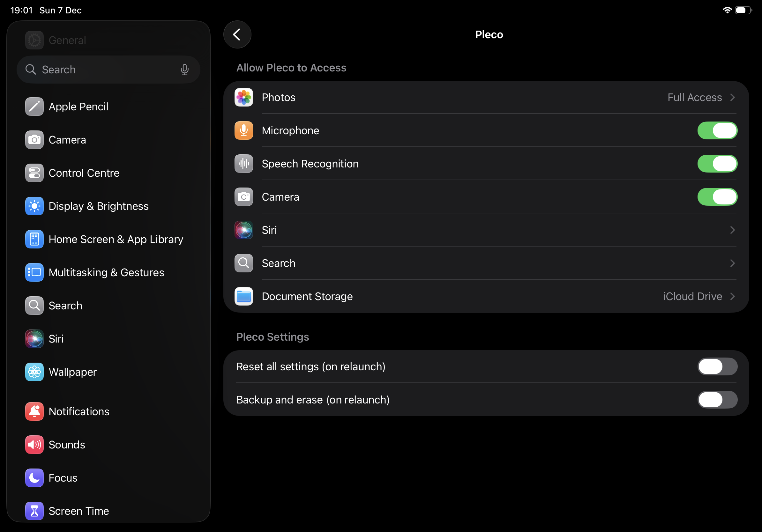Screen dimensions: 762x532
Task: Toggle Backup and erase on relaunch
Action: tap(717, 400)
